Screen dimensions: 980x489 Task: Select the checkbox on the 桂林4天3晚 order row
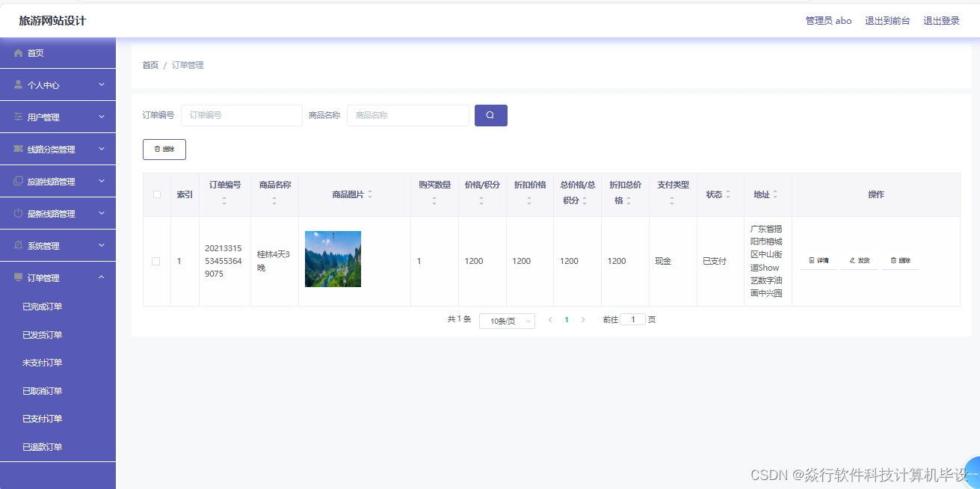[156, 261]
